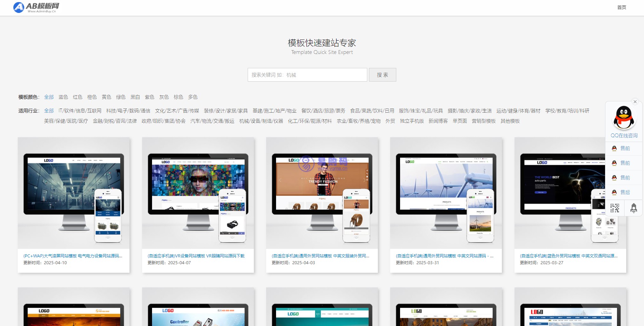Select the 黑白 color filter
Image resolution: width=644 pixels, height=326 pixels.
pos(135,97)
